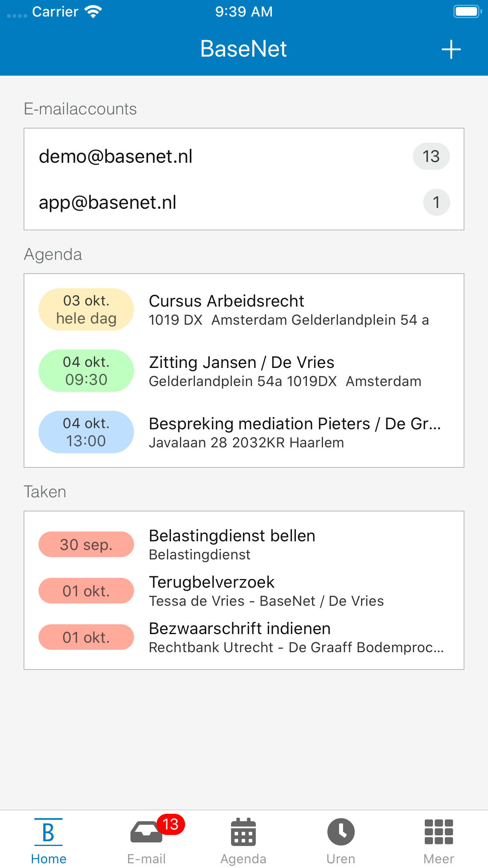Open Bezwaarschrift indienen task
The image size is (488, 868).
[x=244, y=637]
